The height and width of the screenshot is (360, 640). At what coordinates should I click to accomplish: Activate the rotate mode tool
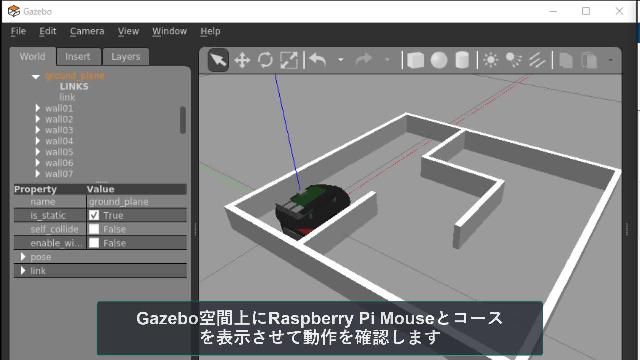[265, 60]
